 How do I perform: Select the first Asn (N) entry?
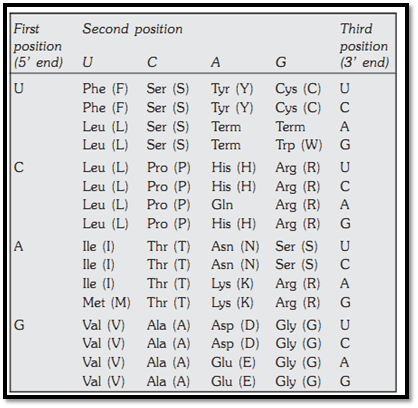pos(235,247)
